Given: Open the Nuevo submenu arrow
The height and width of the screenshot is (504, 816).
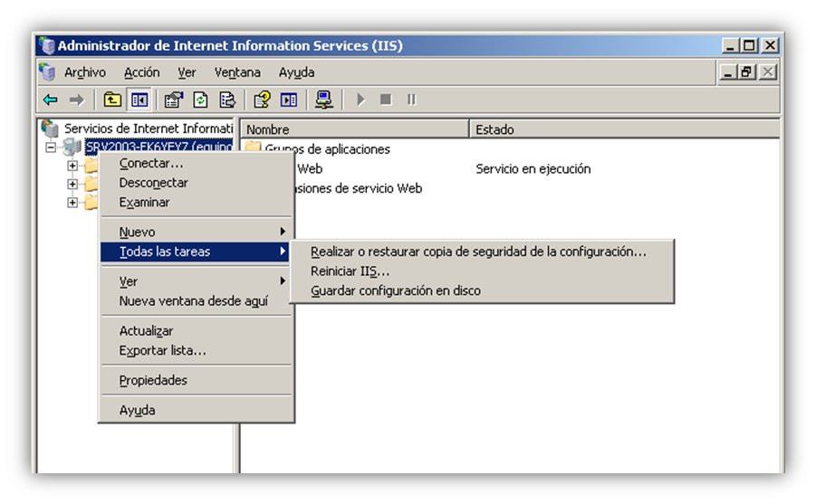Looking at the screenshot, I should click(x=282, y=232).
